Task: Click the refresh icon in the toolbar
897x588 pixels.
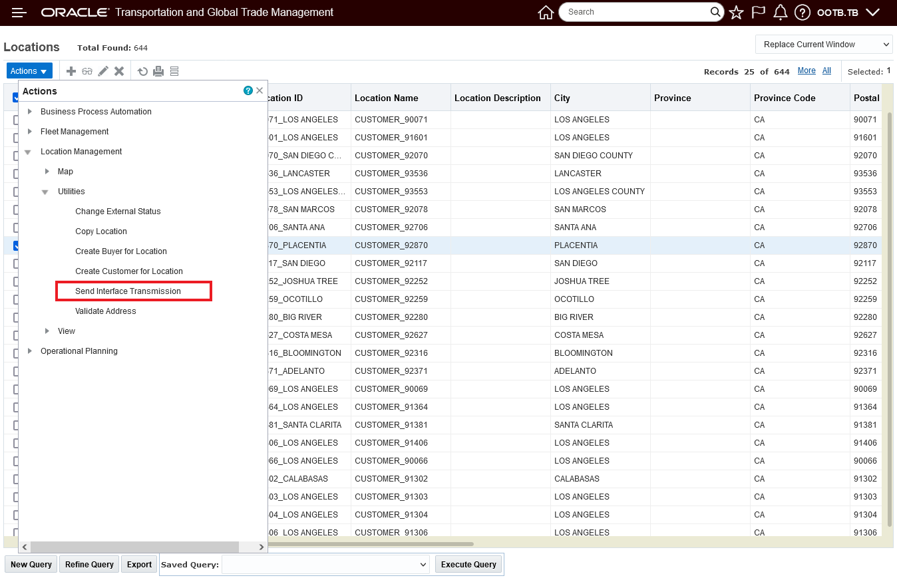Action: point(142,71)
